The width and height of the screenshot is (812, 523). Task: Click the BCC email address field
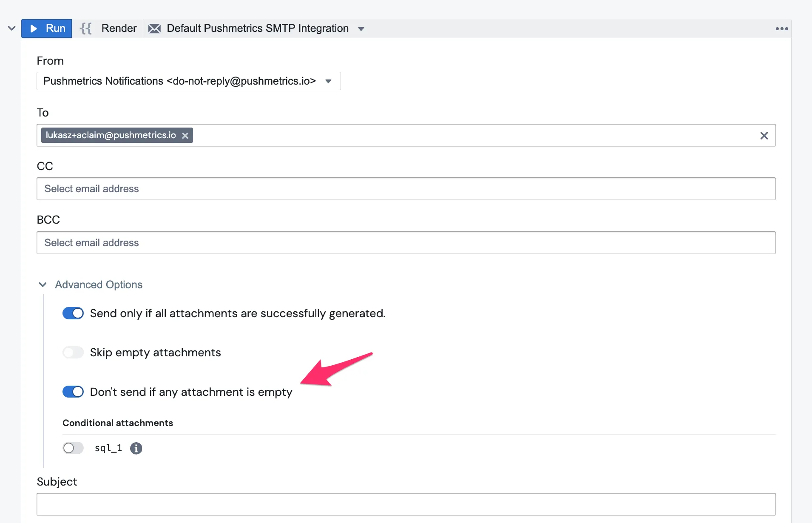click(406, 243)
